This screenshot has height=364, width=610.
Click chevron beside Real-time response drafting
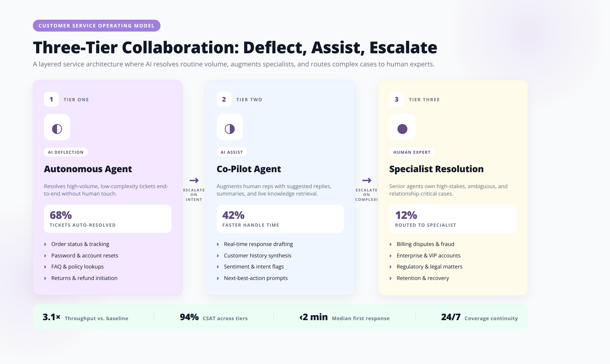click(x=218, y=244)
